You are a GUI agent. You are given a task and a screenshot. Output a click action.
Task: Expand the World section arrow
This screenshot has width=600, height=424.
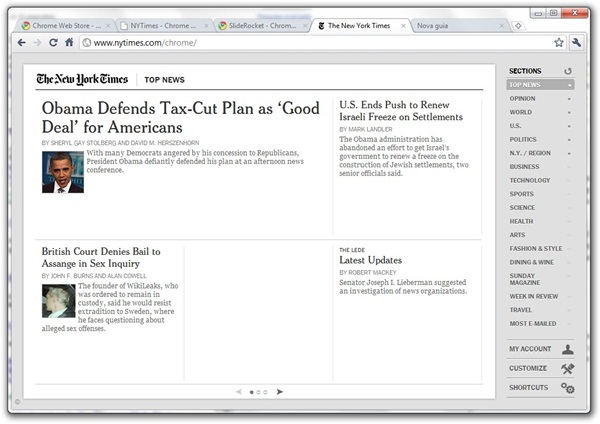pyautogui.click(x=569, y=113)
